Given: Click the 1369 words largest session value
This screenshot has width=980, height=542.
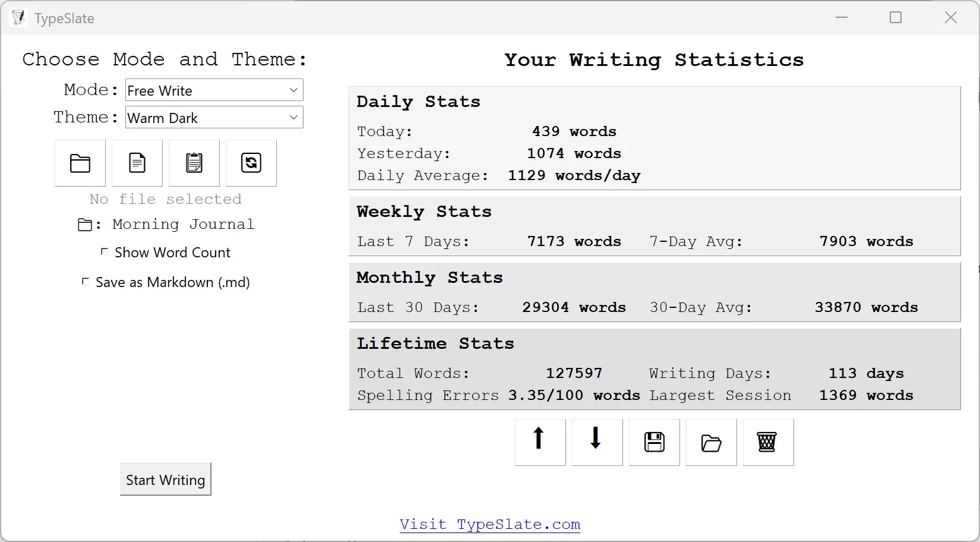Looking at the screenshot, I should pos(867,395).
